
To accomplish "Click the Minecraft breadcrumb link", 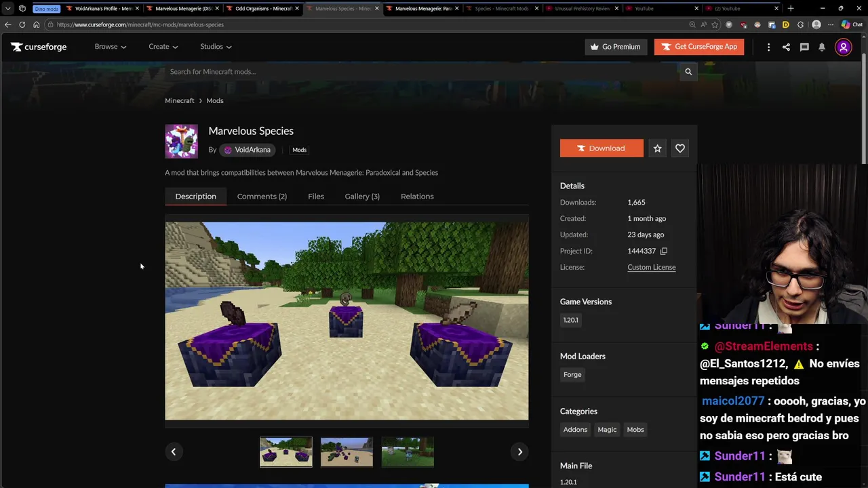I will pos(179,101).
